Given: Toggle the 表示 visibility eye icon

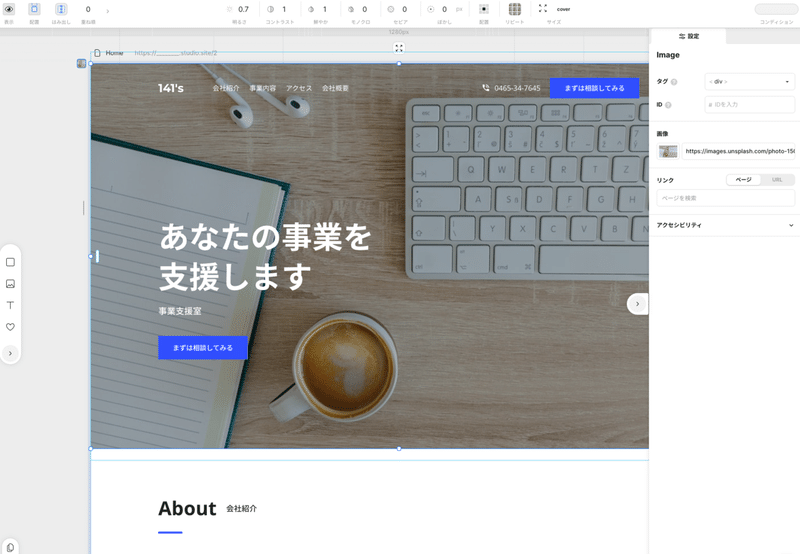Looking at the screenshot, I should (x=9, y=9).
